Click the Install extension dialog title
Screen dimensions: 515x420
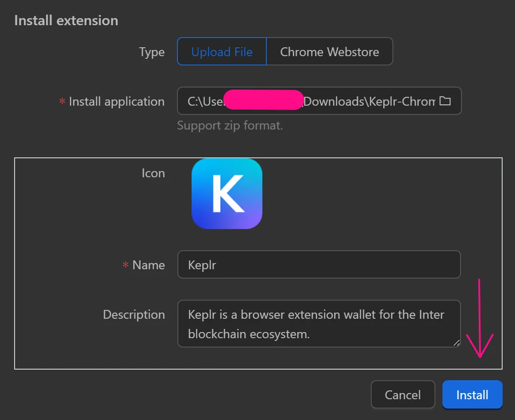[x=66, y=20]
